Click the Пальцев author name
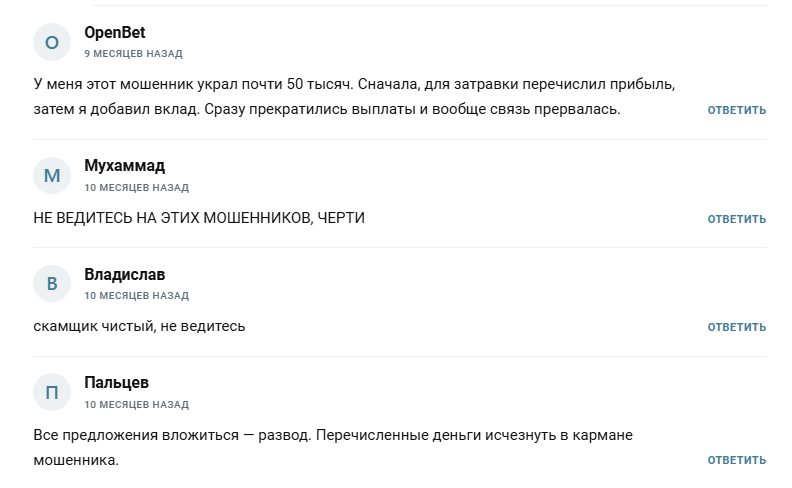Screen dimensions: 792x488 117,382
